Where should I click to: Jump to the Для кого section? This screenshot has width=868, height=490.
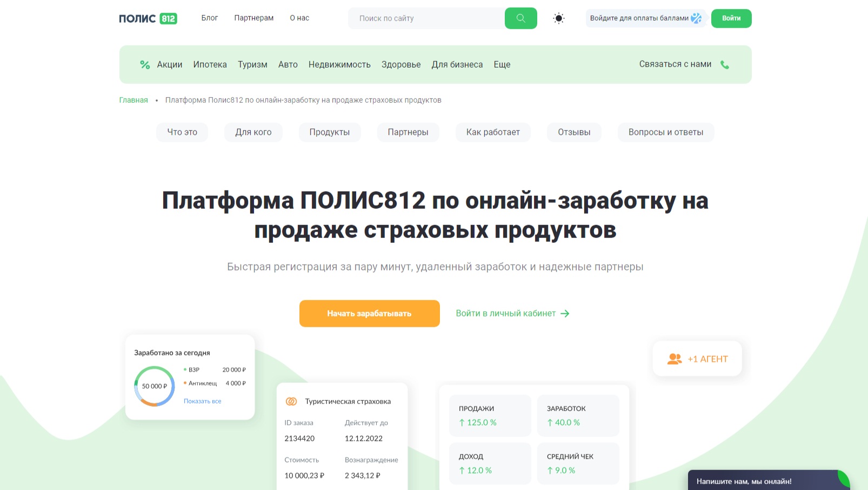pyautogui.click(x=253, y=132)
